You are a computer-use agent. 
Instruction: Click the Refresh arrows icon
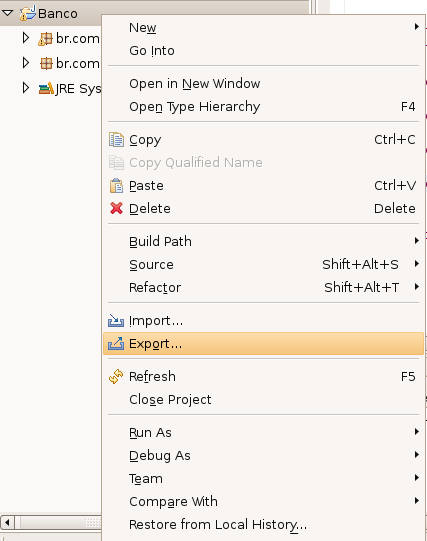[x=116, y=376]
